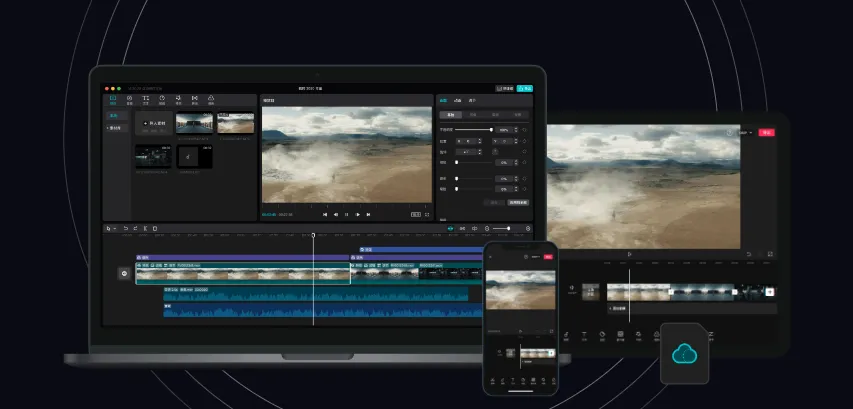Toggle the teal main-track magnet button
Viewport: 853px width, 409px height.
450,228
